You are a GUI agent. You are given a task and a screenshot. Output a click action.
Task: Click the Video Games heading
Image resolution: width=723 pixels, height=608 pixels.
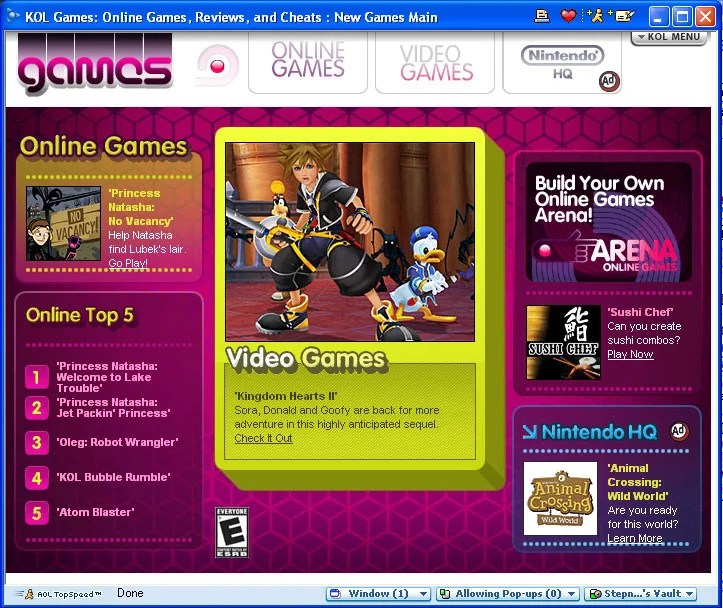305,359
